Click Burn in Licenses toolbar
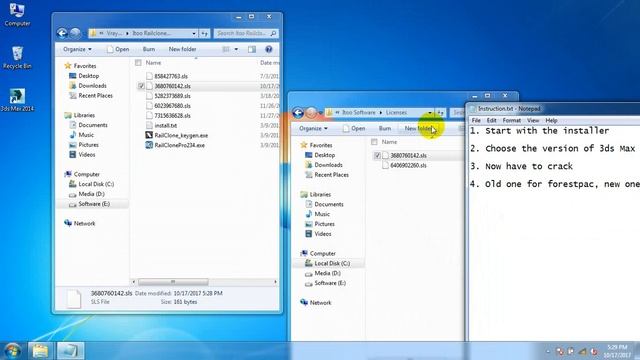 (384, 129)
